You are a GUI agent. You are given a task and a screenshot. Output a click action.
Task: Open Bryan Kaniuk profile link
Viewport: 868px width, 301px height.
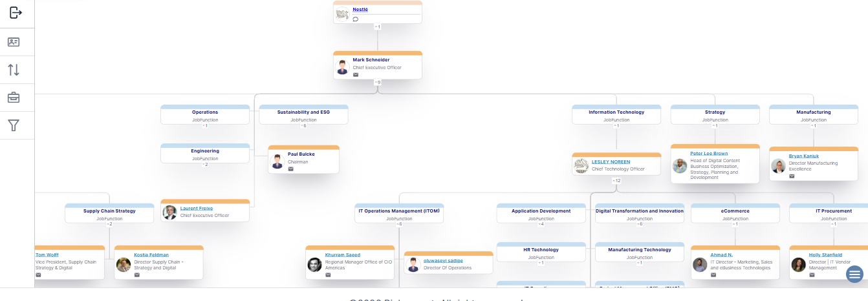(x=805, y=156)
